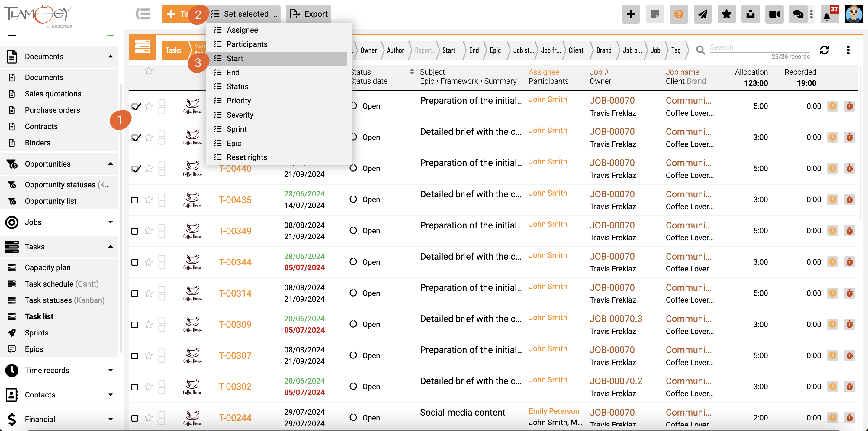Expand the Jobs sidebar section
The width and height of the screenshot is (868, 431).
[110, 222]
